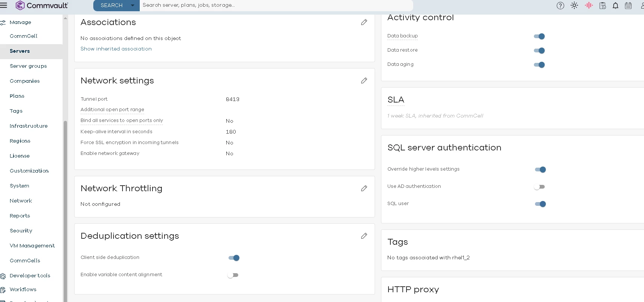Disable the Data backup toggle
644x302 pixels.
tap(539, 36)
